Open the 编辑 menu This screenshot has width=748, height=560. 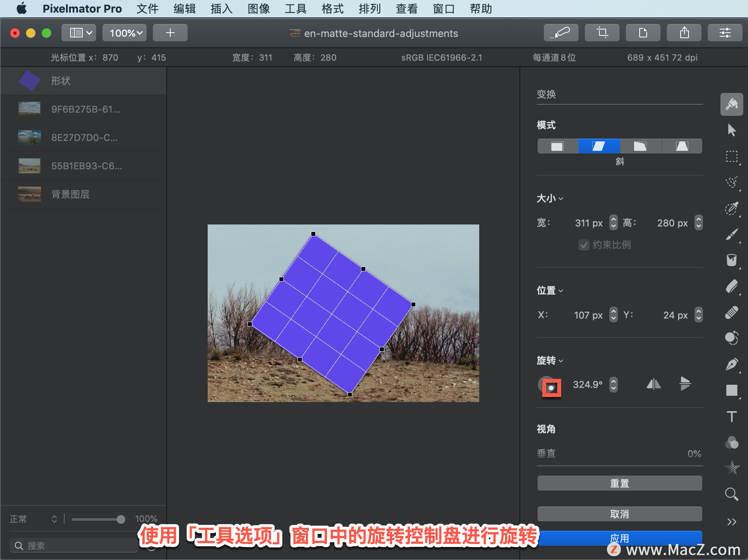pos(184,9)
